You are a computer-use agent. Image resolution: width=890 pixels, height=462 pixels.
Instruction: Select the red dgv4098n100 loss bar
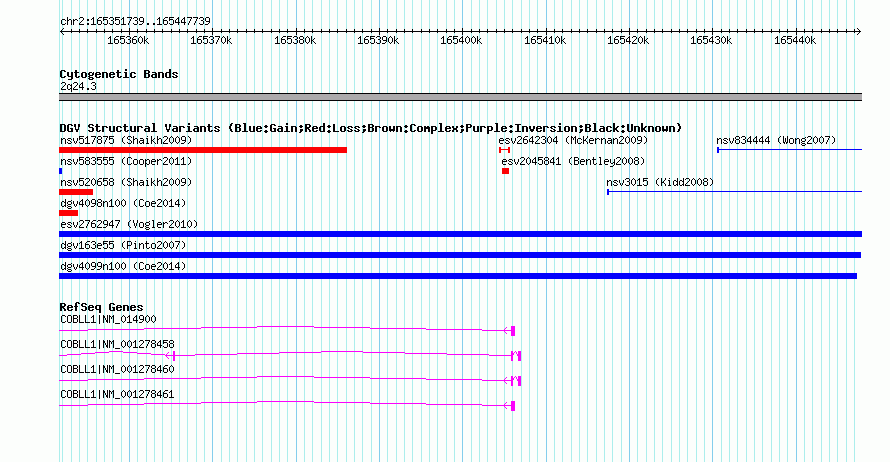[69, 213]
